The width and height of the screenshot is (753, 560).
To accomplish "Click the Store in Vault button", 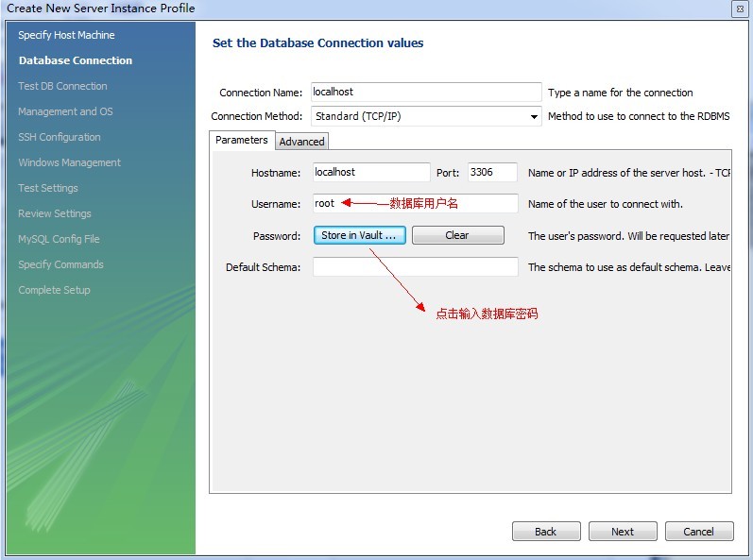I will click(x=360, y=235).
